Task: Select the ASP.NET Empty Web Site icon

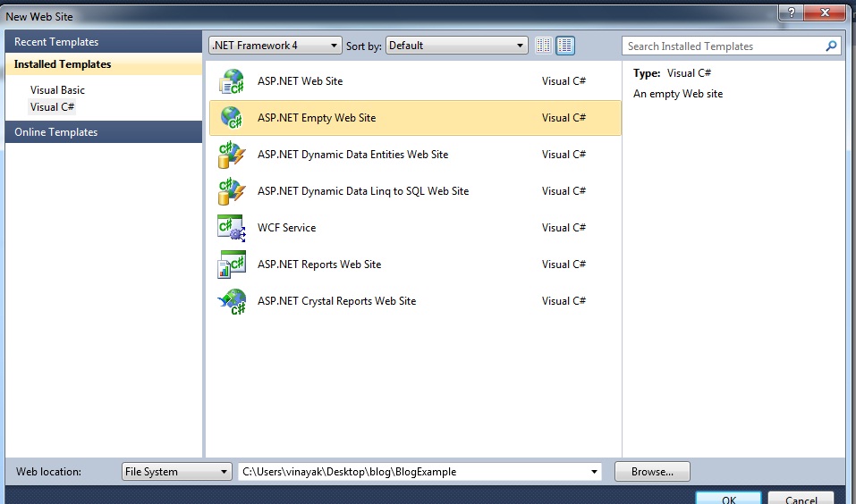Action: point(232,118)
